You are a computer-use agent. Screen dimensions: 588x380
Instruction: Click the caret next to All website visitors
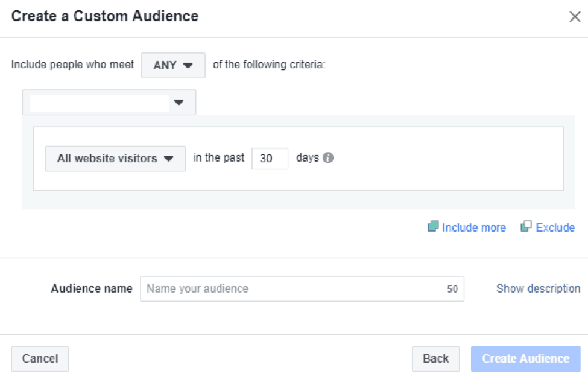(x=169, y=159)
